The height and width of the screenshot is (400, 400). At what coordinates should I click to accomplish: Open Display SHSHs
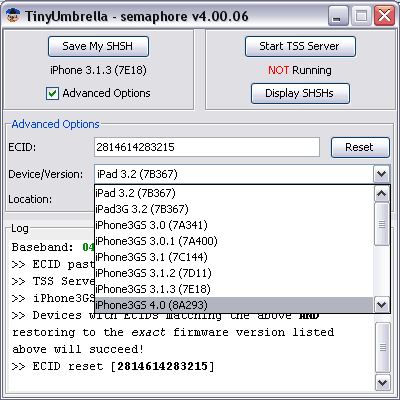click(x=300, y=94)
